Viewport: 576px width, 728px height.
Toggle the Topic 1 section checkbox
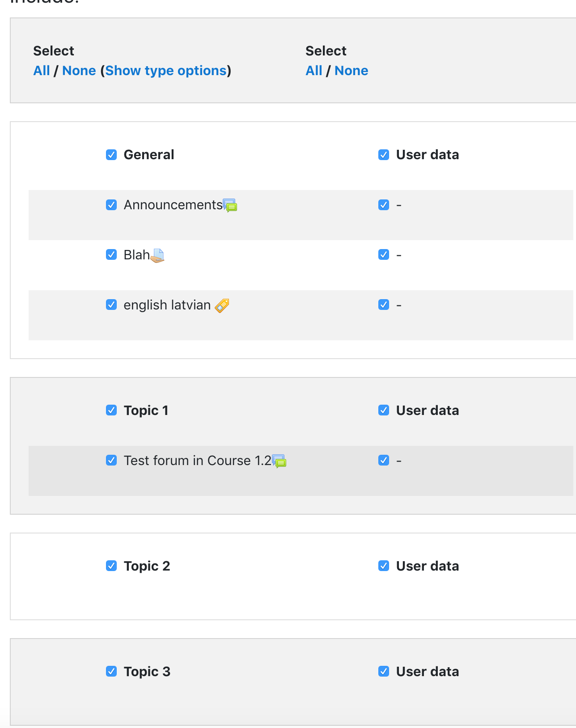pyautogui.click(x=111, y=410)
